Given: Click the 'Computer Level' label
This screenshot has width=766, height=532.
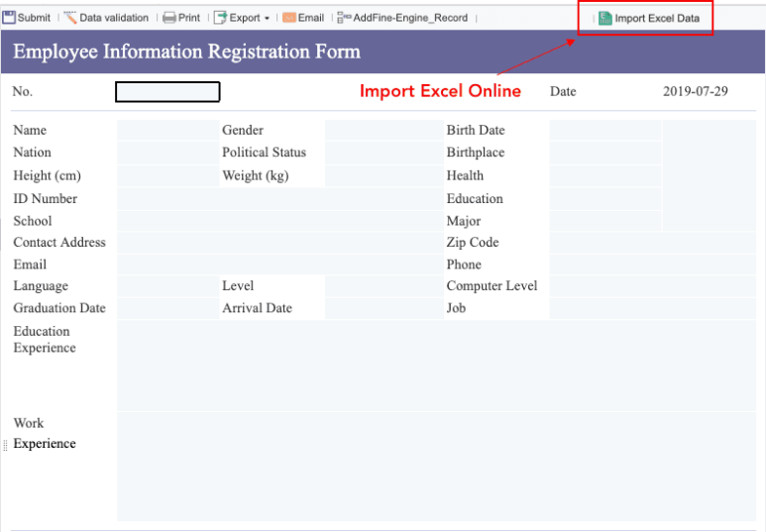Looking at the screenshot, I should tap(492, 285).
